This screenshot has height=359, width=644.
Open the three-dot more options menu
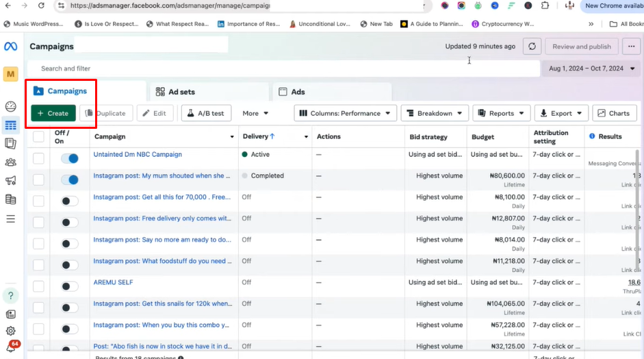631,47
